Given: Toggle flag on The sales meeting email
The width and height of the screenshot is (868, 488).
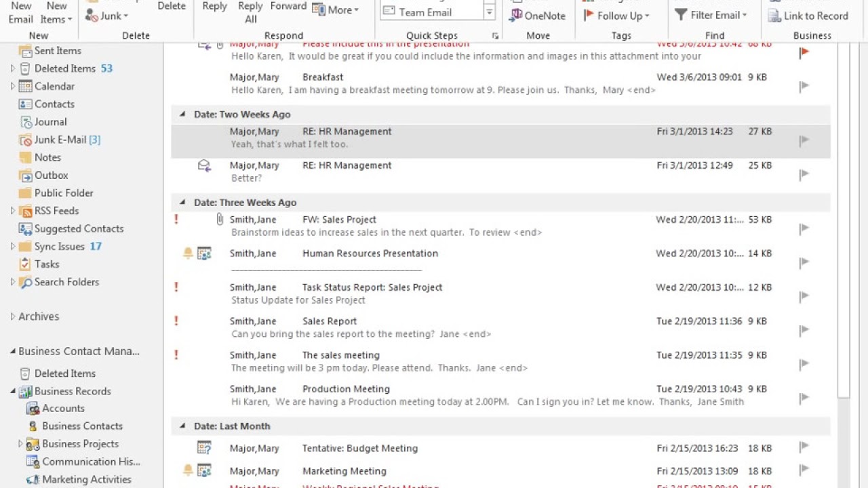Looking at the screenshot, I should pos(804,364).
